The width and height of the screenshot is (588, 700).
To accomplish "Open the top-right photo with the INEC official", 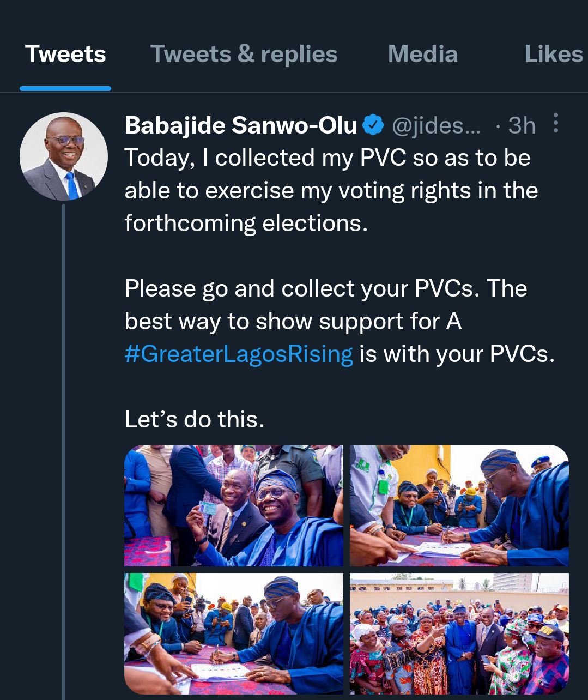I will [459, 505].
